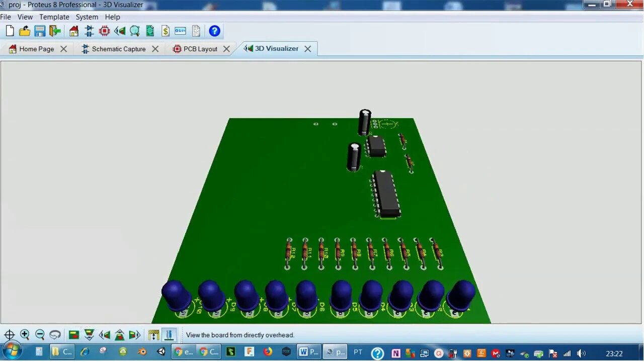Open the Project Notes document icon
The height and width of the screenshot is (362, 644).
196,31
